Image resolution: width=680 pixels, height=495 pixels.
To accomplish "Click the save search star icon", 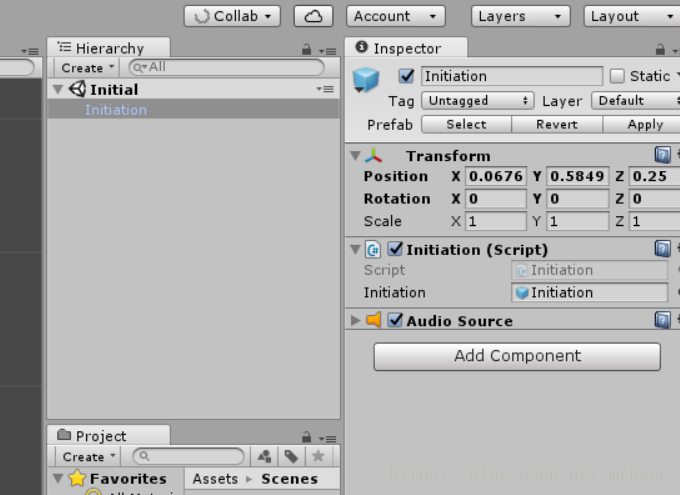I will coord(318,456).
